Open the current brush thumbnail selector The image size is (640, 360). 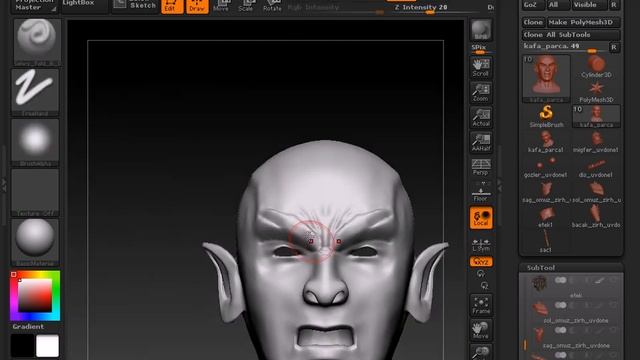(37, 42)
